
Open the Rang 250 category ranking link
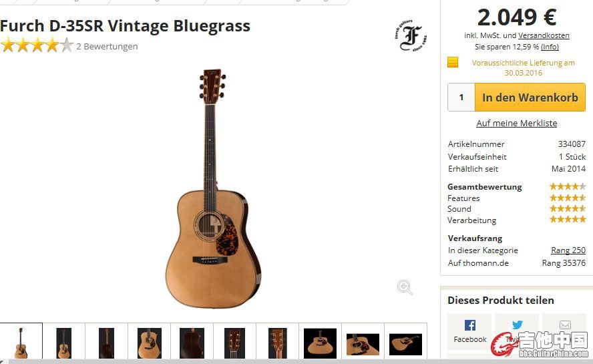(x=568, y=250)
